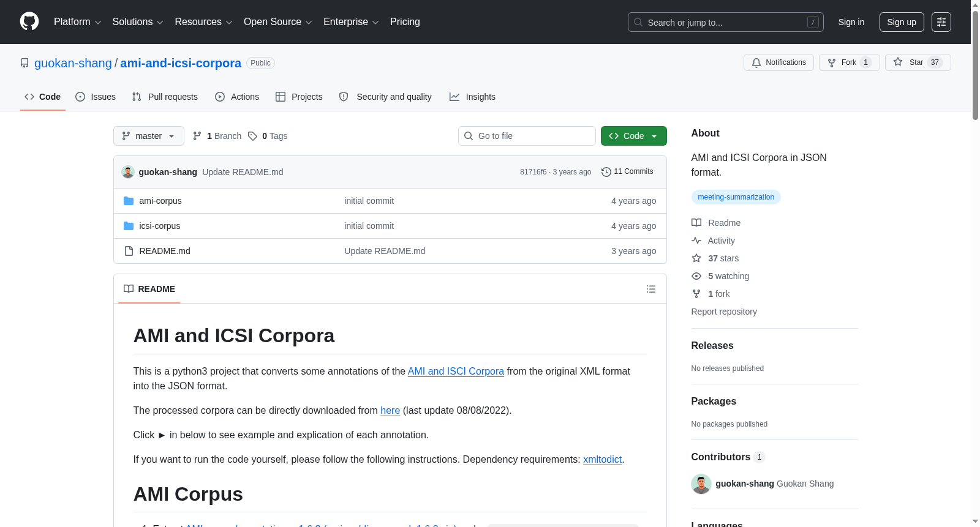Follow the 'here' download link
The width and height of the screenshot is (980, 527).
tap(390, 410)
